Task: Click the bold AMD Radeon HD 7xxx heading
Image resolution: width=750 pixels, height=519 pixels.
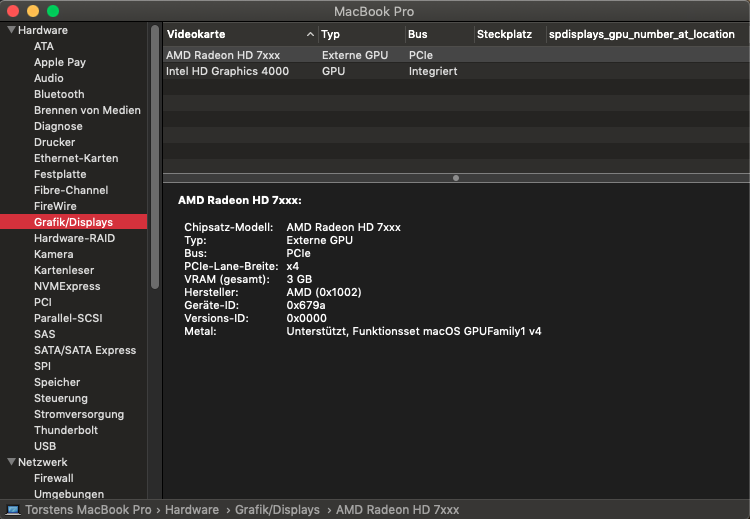Action: pyautogui.click(x=240, y=200)
